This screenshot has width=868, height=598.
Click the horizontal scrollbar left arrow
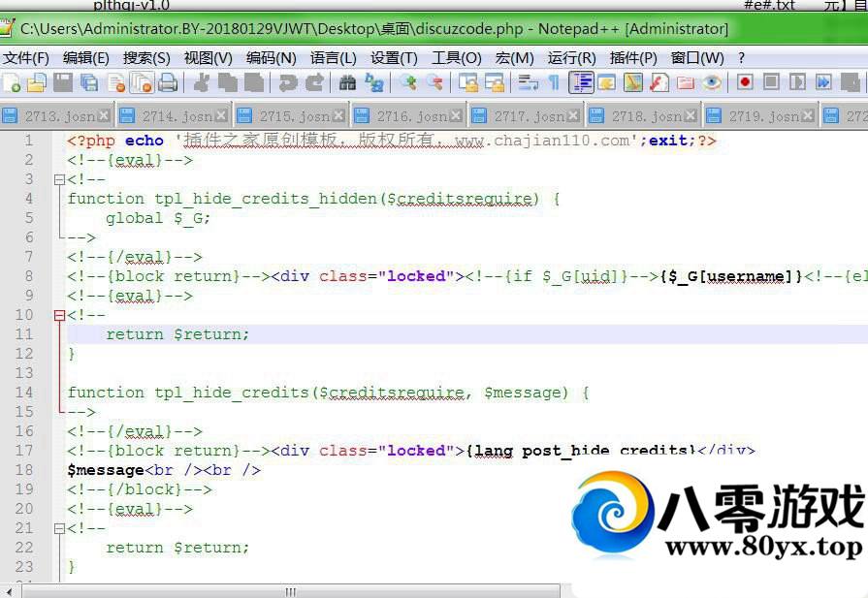(9, 591)
